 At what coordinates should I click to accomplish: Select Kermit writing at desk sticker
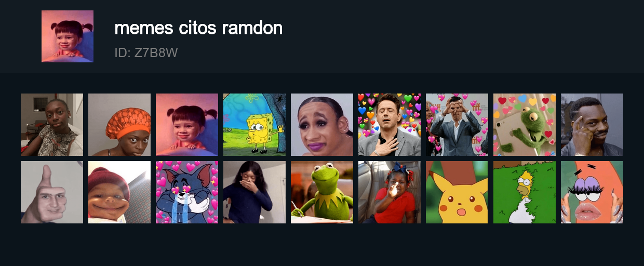[x=322, y=192]
